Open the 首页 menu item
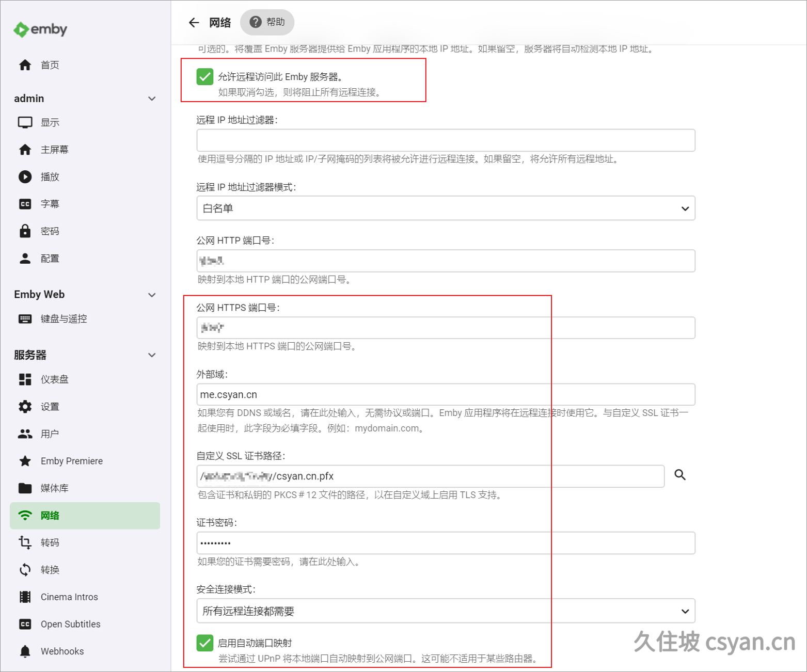The image size is (807, 672). [85, 65]
